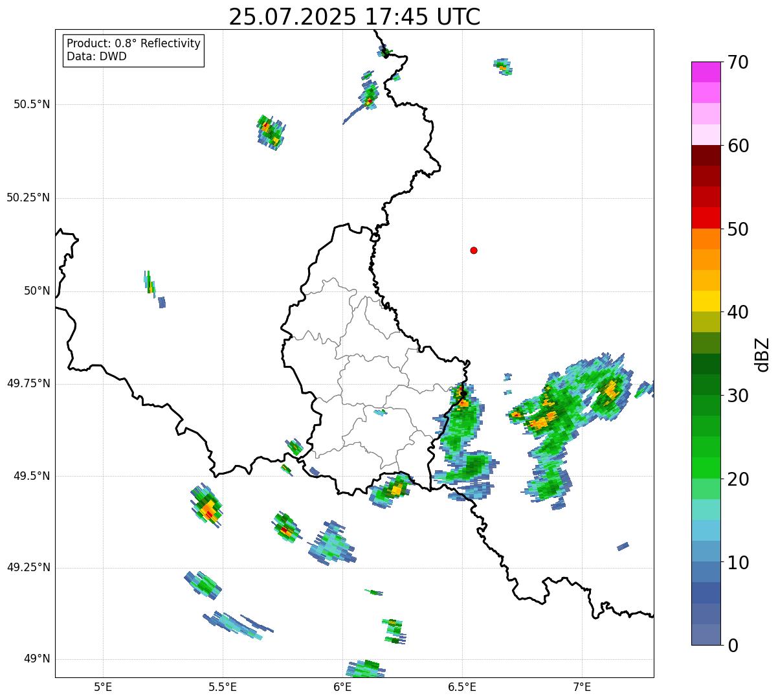Click the longitude label '7°E'
The height and width of the screenshot is (700, 778).
582,686
